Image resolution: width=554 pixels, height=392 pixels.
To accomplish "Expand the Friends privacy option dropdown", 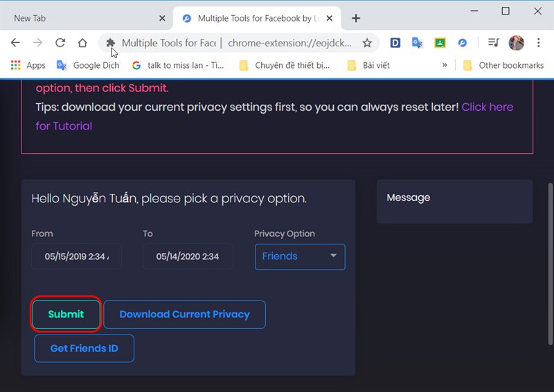I will tap(300, 257).
